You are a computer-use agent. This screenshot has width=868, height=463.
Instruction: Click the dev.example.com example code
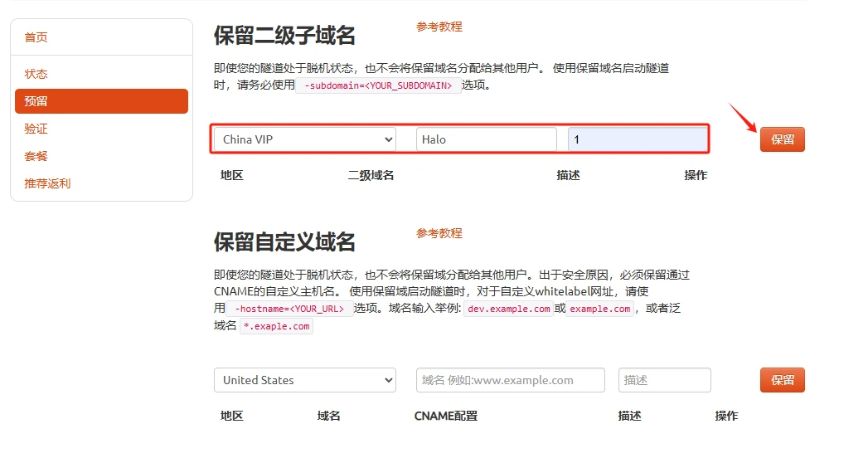coord(509,309)
